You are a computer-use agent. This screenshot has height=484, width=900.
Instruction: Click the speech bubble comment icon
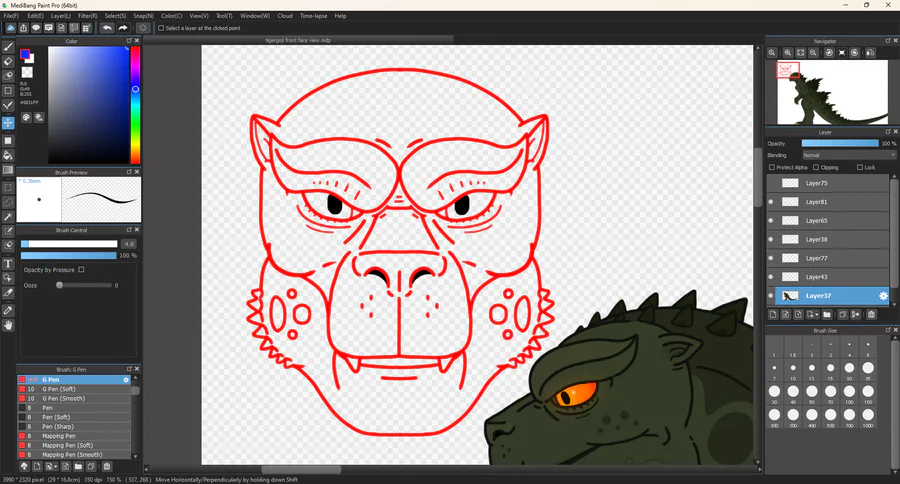point(36,28)
